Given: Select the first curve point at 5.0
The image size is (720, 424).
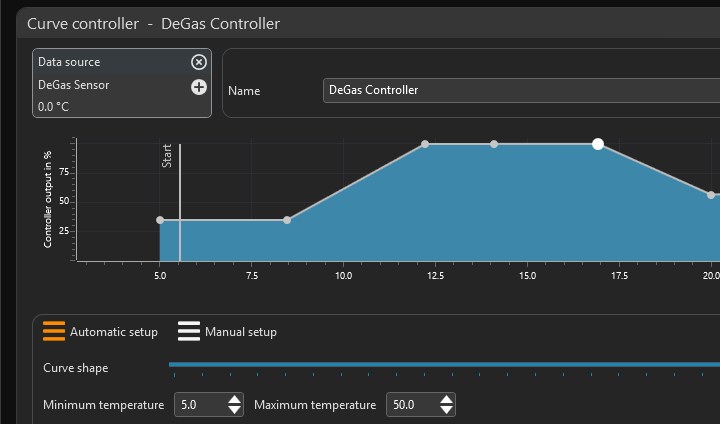Looking at the screenshot, I should click(x=160, y=220).
